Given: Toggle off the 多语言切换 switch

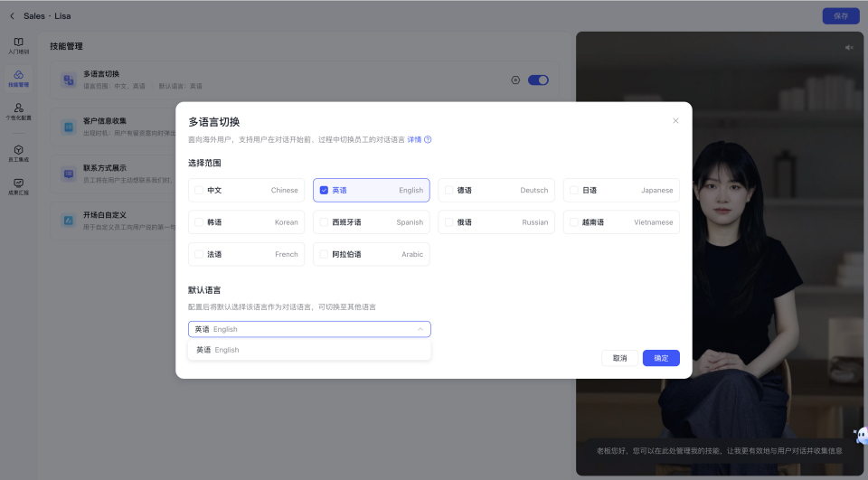Looking at the screenshot, I should click(x=538, y=80).
